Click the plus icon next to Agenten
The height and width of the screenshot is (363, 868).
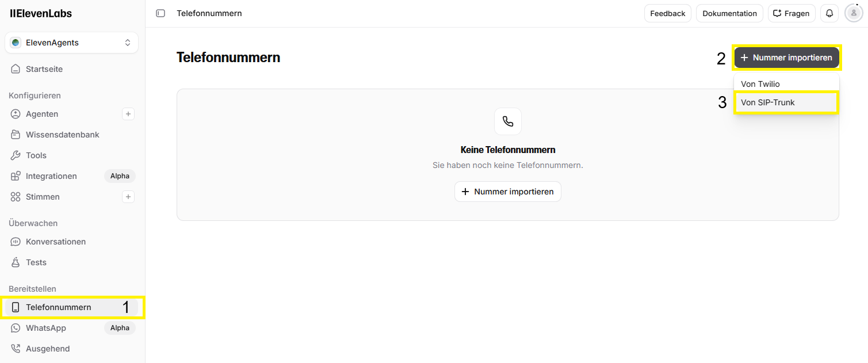[x=128, y=114]
